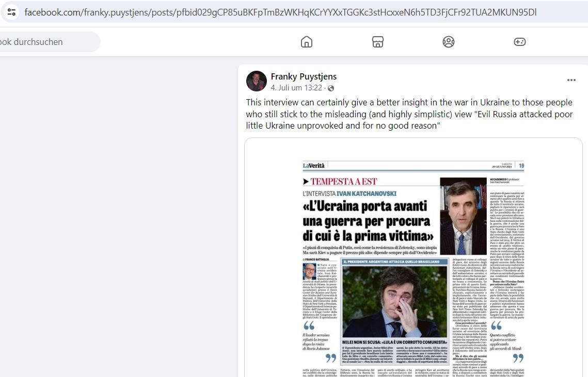
Task: Open the Groups icon in top navigation
Action: click(449, 42)
